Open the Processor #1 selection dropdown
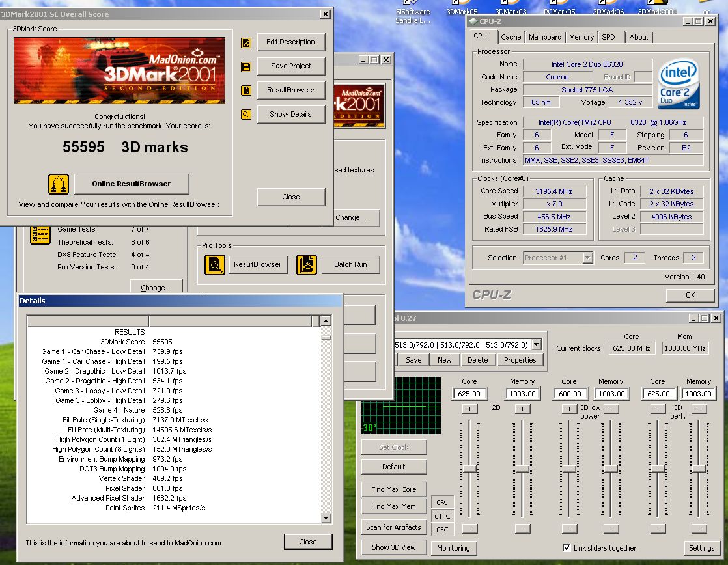This screenshot has width=728, height=565. coord(588,258)
